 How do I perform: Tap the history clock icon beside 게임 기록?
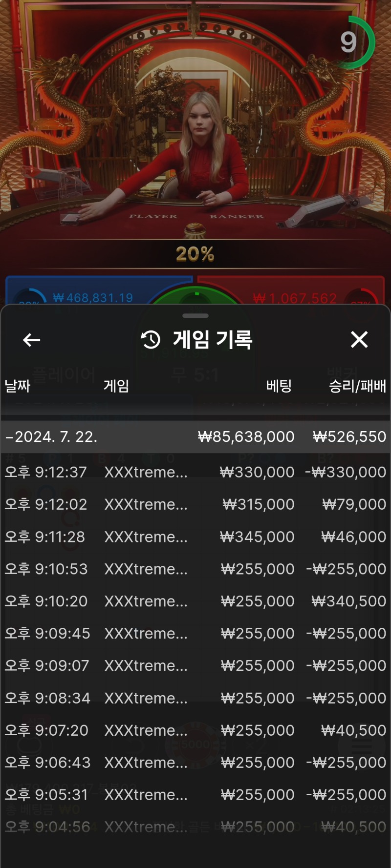[151, 339]
